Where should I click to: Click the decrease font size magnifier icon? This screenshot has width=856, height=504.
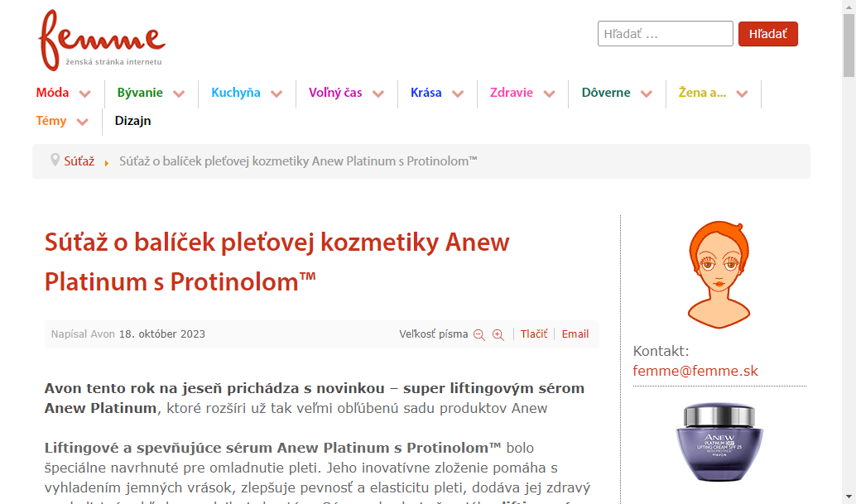tap(478, 334)
